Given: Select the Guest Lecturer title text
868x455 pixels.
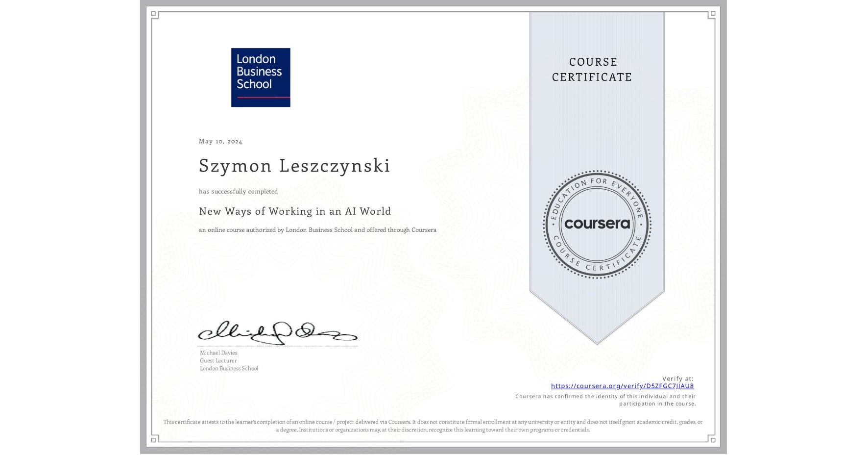Looking at the screenshot, I should (218, 360).
